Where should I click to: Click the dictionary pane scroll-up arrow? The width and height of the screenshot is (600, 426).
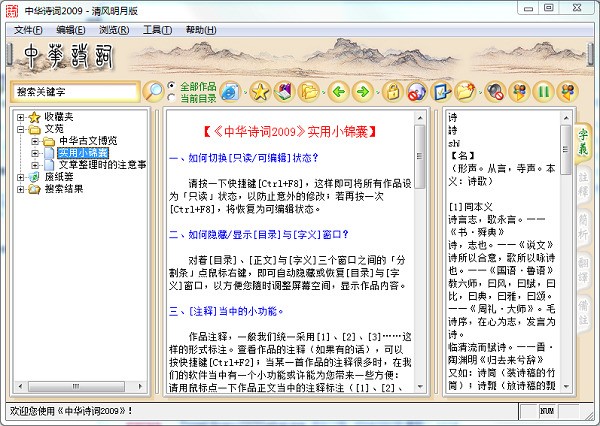point(566,118)
